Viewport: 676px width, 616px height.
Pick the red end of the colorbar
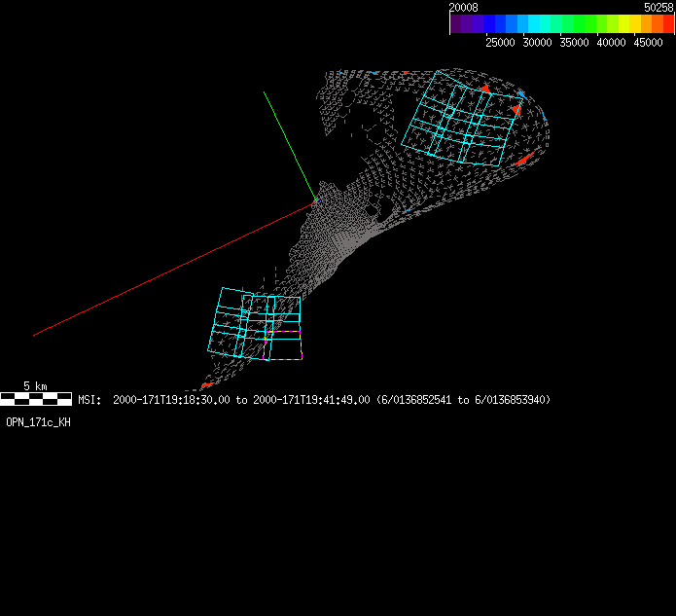pos(668,23)
